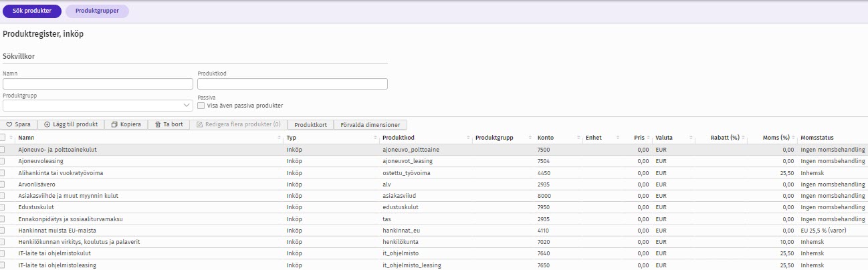Click the account value 4450
Screen dimensions: 868x270
click(544, 172)
